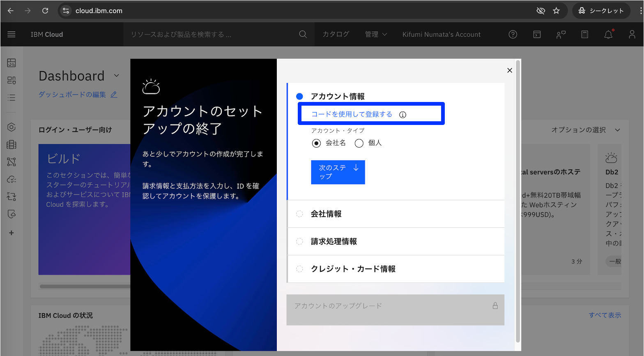Click the info icon beside コードを使用して登録する

[x=403, y=115]
